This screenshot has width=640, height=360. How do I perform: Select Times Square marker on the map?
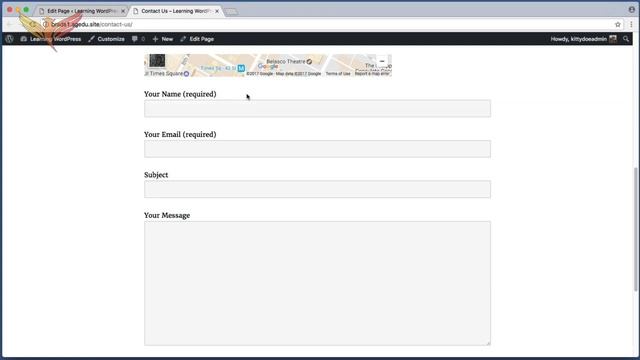[x=186, y=74]
